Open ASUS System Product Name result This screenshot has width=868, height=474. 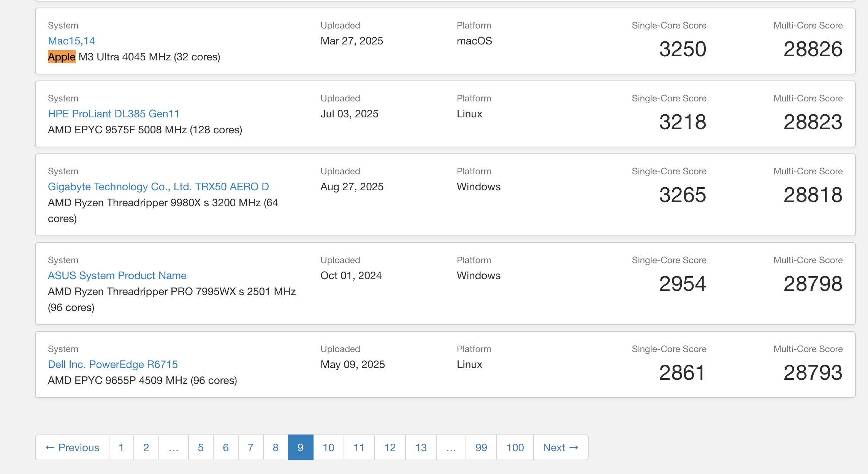click(117, 275)
